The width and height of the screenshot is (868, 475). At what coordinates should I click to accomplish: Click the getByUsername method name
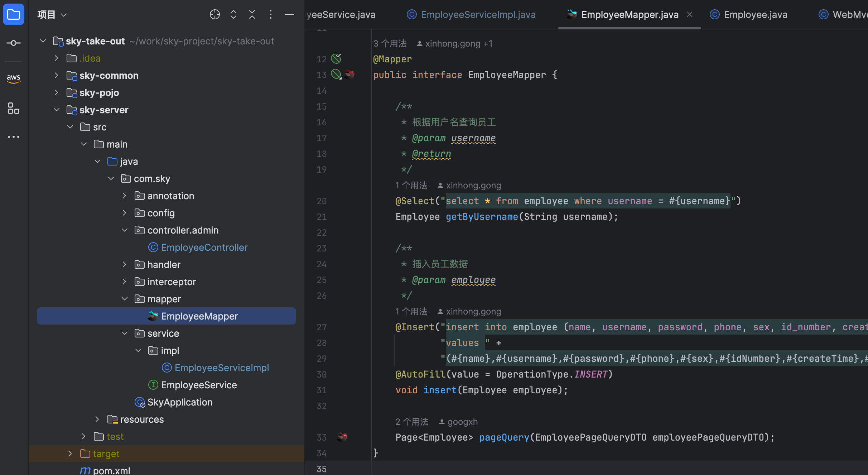point(482,217)
